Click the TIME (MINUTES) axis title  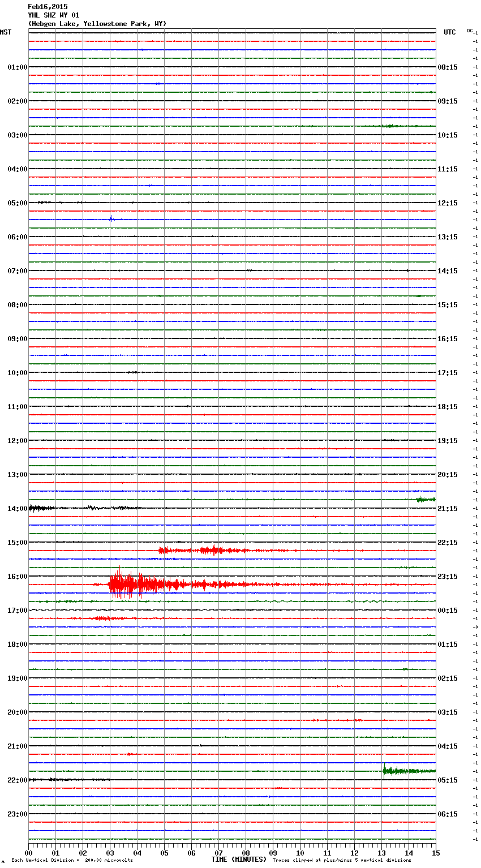[x=239, y=860]
